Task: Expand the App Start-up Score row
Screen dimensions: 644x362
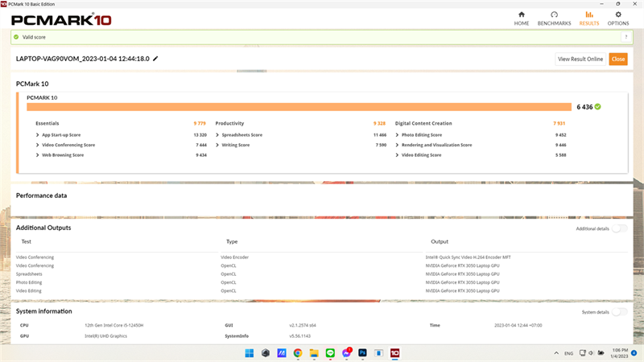Action: point(38,134)
